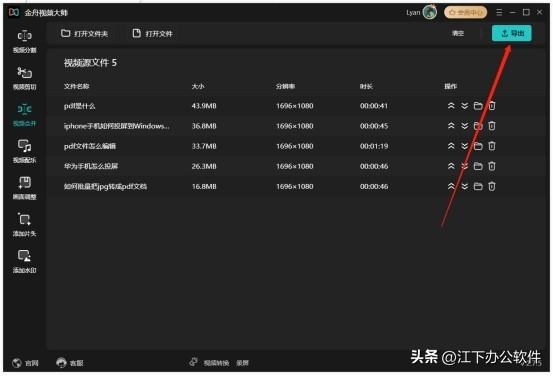Select the 视频合并 video merge tool
This screenshot has width=553, height=376.
[24, 115]
